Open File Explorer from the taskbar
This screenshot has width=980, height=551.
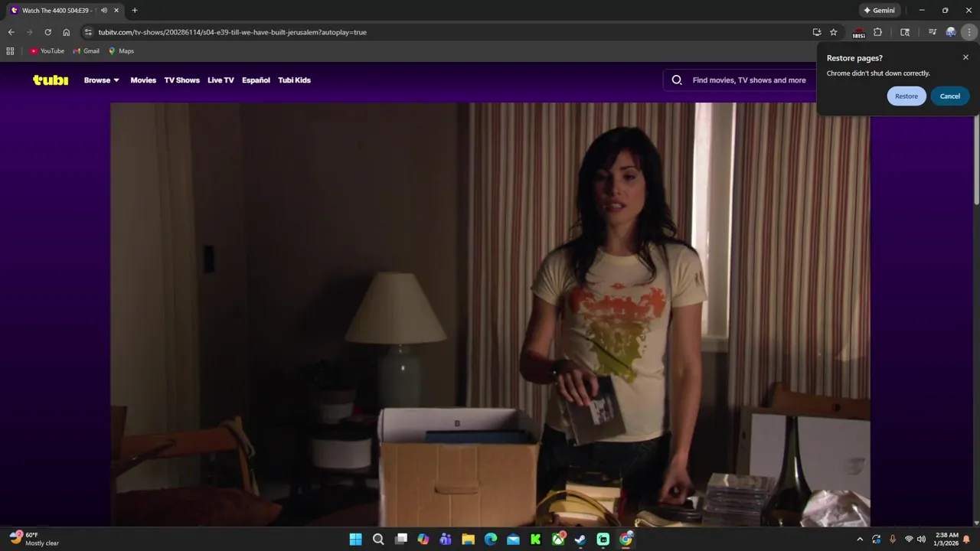pos(468,539)
